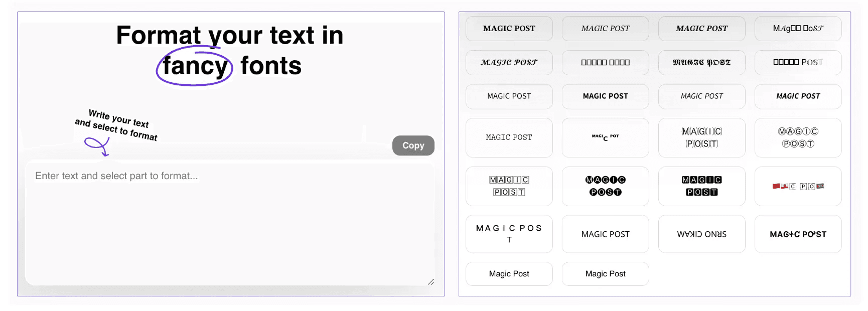
Task: Select the bold serif MAGIC POST style
Action: [x=509, y=29]
